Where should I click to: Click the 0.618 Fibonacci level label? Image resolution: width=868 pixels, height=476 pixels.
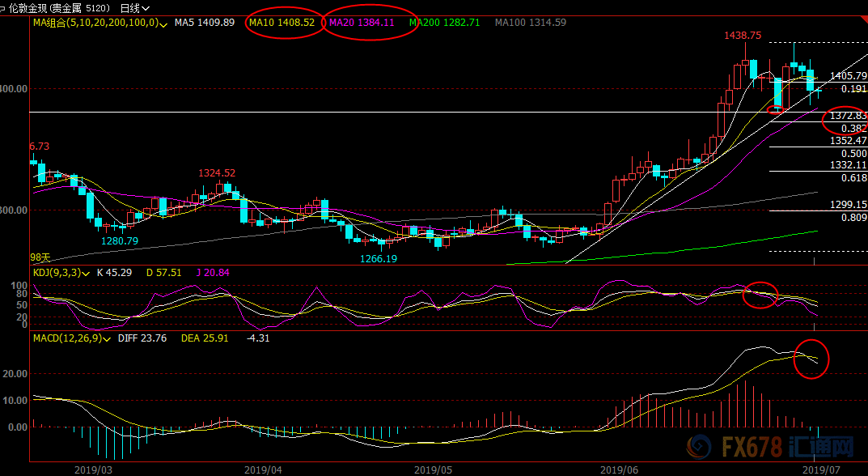(x=854, y=178)
